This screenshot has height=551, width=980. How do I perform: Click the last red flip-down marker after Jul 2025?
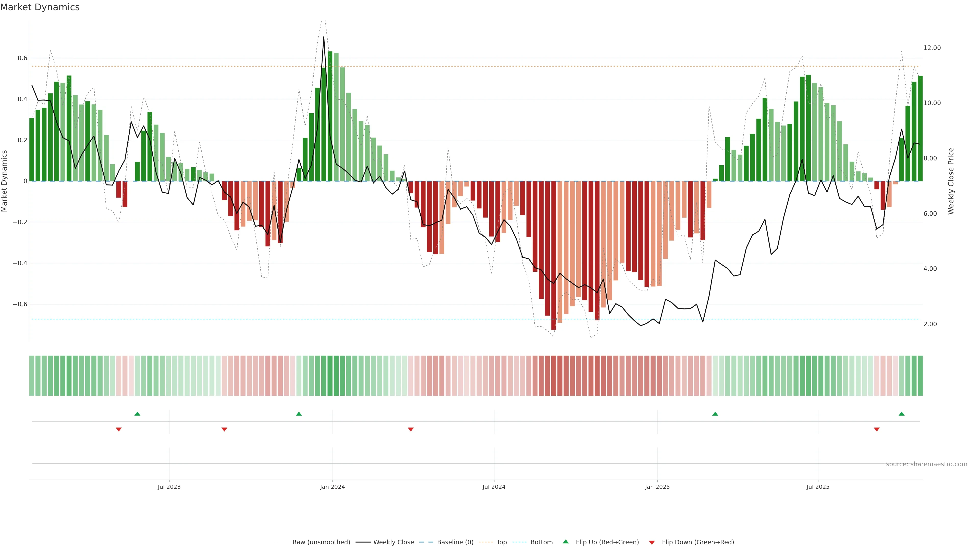point(877,429)
